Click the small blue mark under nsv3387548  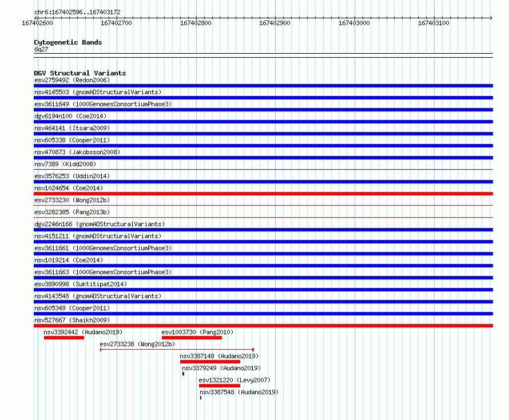click(201, 398)
